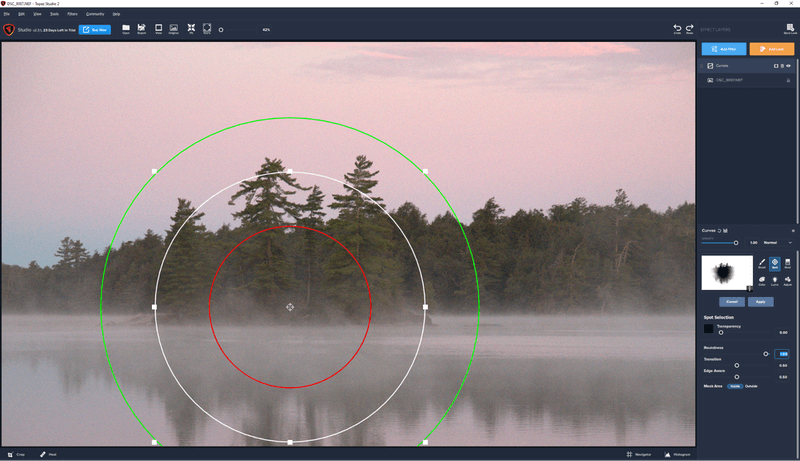Click the Transition slider handle
The height and width of the screenshot is (461, 800).
(x=737, y=365)
